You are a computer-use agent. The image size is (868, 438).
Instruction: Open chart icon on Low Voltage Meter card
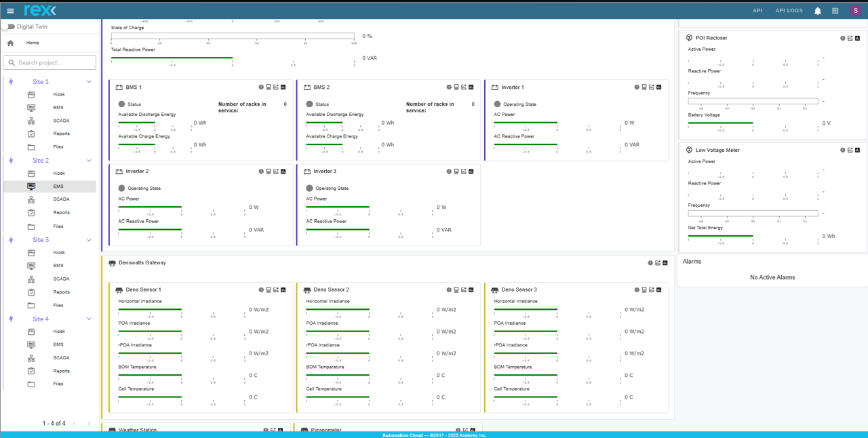click(x=857, y=151)
